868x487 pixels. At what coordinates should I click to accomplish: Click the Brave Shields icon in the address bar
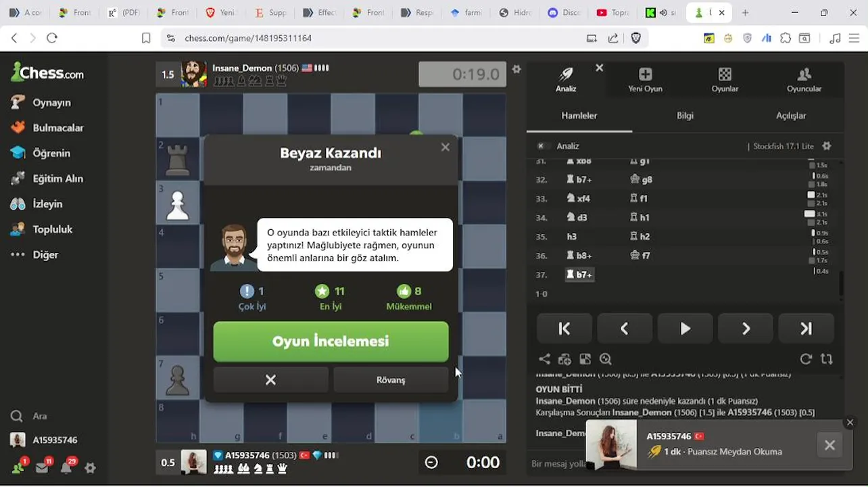(635, 39)
